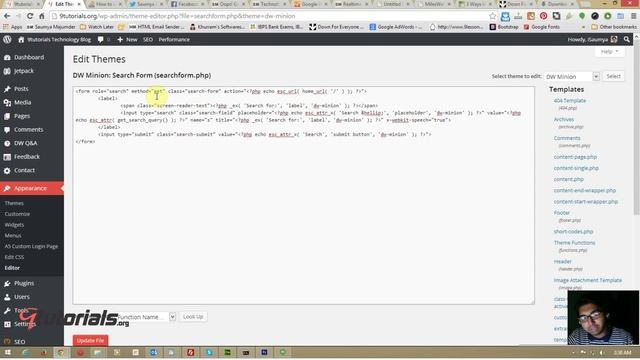The image size is (640, 360).
Task: Open 404 Template file link
Action: click(570, 100)
